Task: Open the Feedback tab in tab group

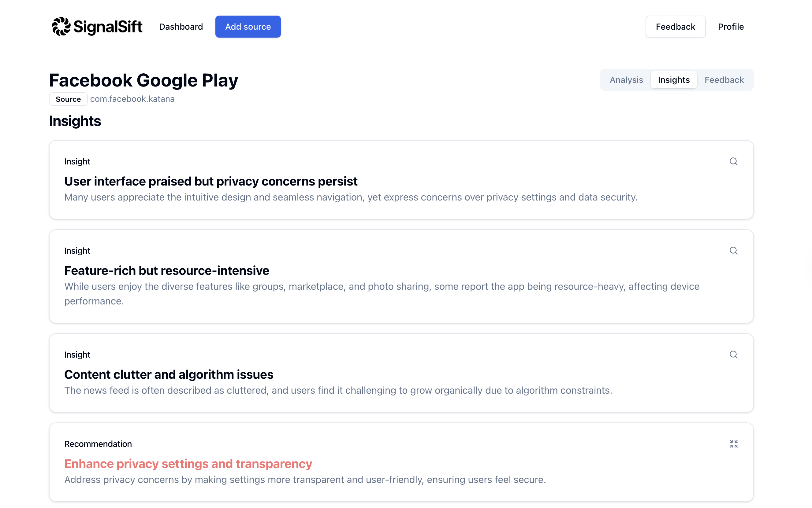Action: click(x=724, y=80)
